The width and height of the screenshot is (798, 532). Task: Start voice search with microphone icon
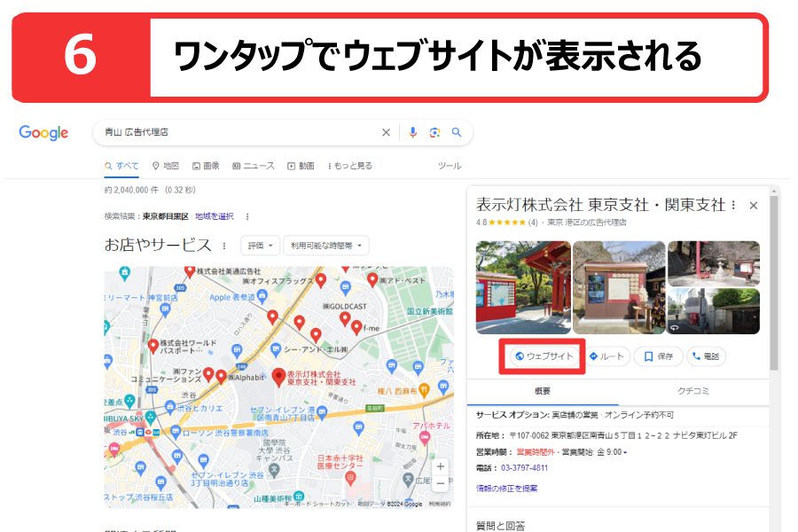click(412, 132)
